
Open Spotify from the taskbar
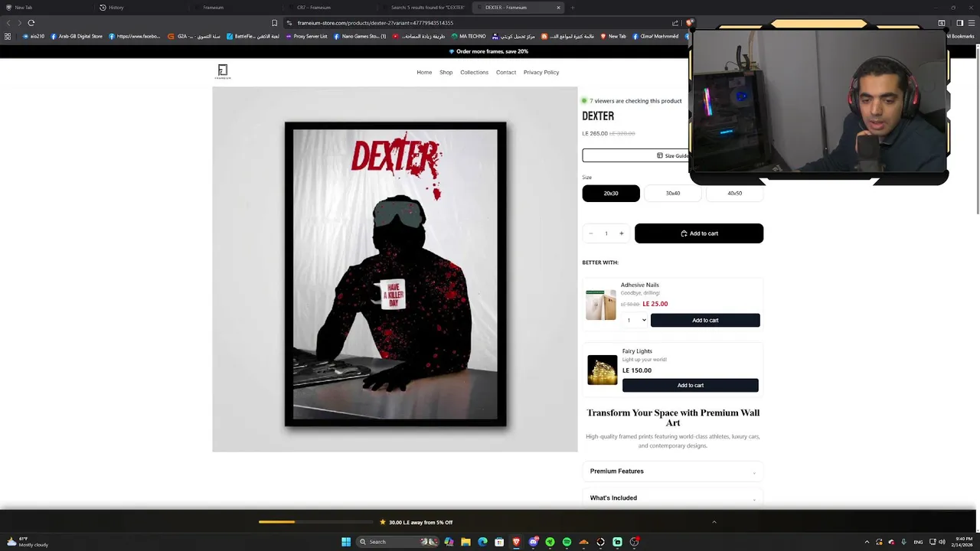(x=567, y=542)
